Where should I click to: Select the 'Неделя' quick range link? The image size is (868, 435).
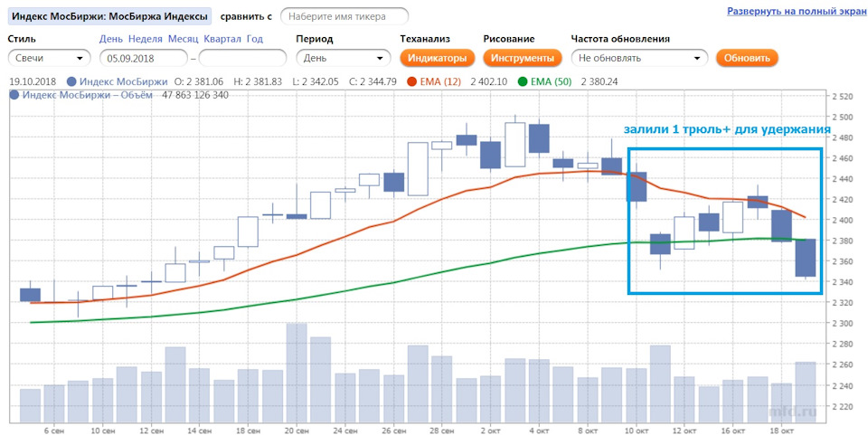pyautogui.click(x=145, y=39)
